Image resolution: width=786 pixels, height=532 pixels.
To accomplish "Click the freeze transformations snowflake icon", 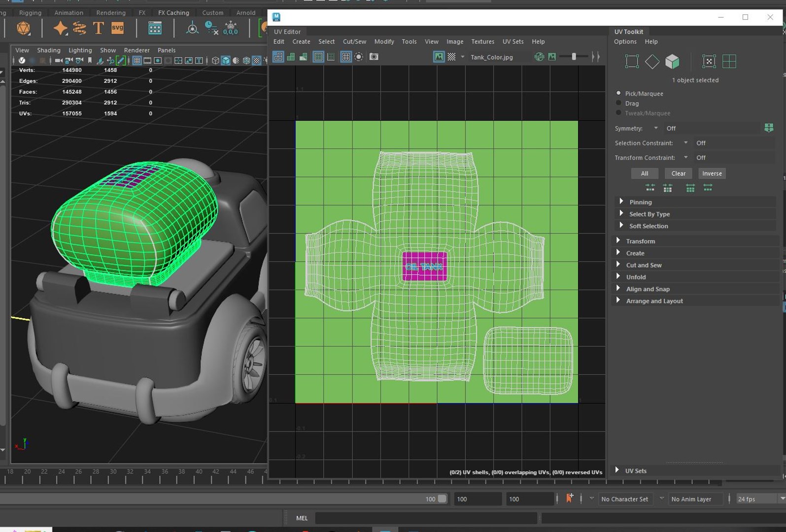I will click(x=231, y=28).
